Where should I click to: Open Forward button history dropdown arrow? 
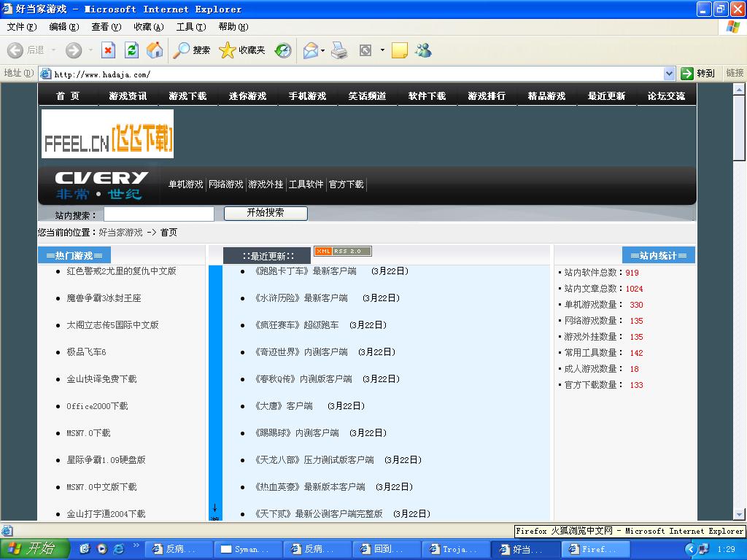pyautogui.click(x=90, y=50)
